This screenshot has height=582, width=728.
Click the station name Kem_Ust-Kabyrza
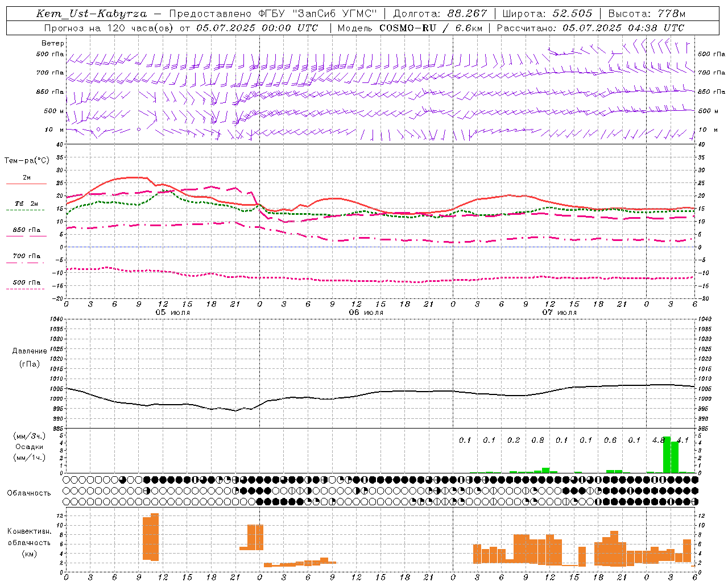coord(92,14)
